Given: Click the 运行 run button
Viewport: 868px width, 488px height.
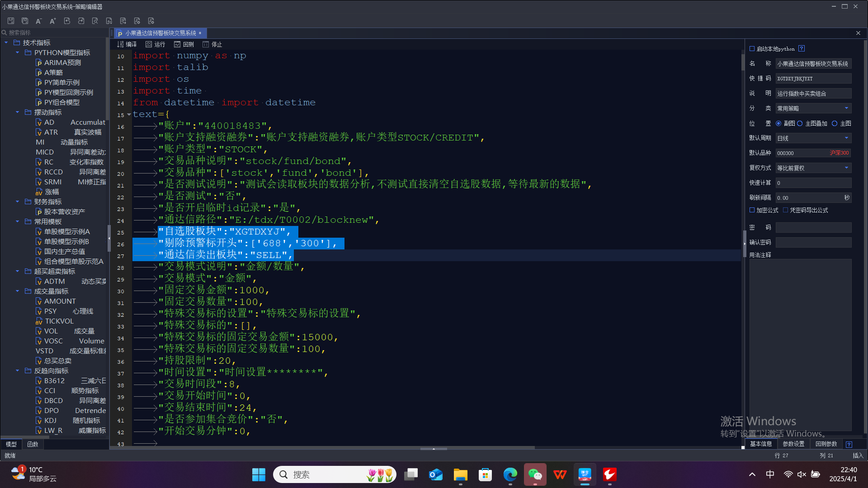Looking at the screenshot, I should (155, 44).
